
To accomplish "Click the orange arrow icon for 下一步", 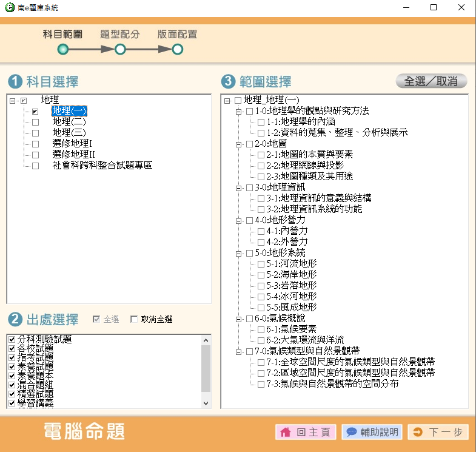I will click(418, 432).
